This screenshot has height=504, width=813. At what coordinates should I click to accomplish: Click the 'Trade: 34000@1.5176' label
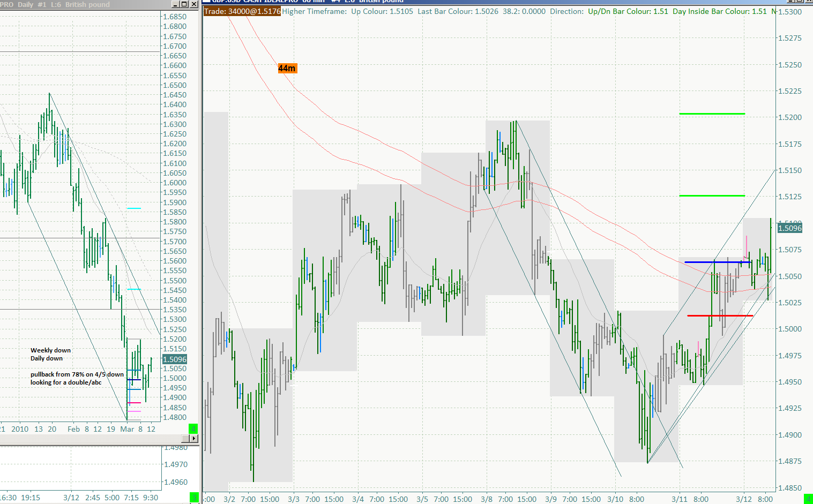242,11
